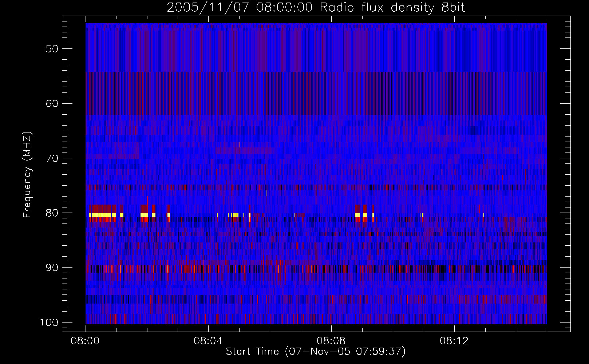The height and width of the screenshot is (364, 589).
Task: Click the 08:12 time tick label
Action: coord(454,341)
